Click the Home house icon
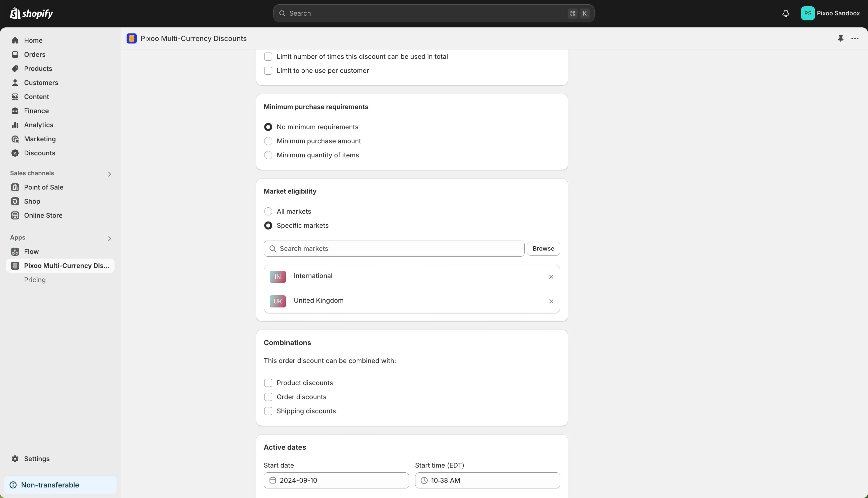The height and width of the screenshot is (498, 868). [x=15, y=40]
